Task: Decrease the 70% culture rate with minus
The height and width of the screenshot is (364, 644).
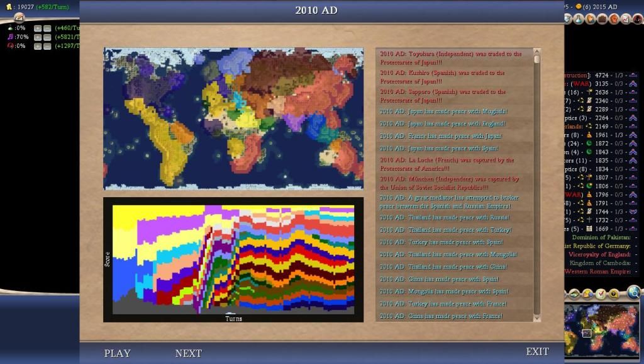Action: click(x=47, y=37)
